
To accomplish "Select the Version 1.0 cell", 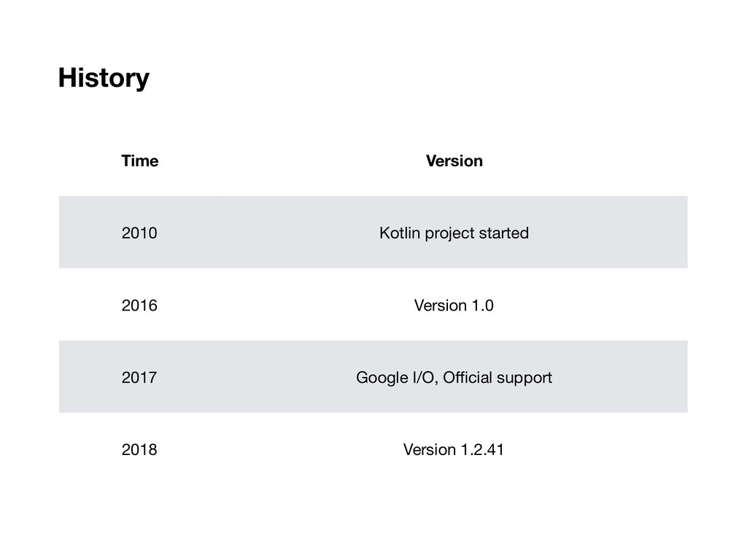I will (x=454, y=306).
